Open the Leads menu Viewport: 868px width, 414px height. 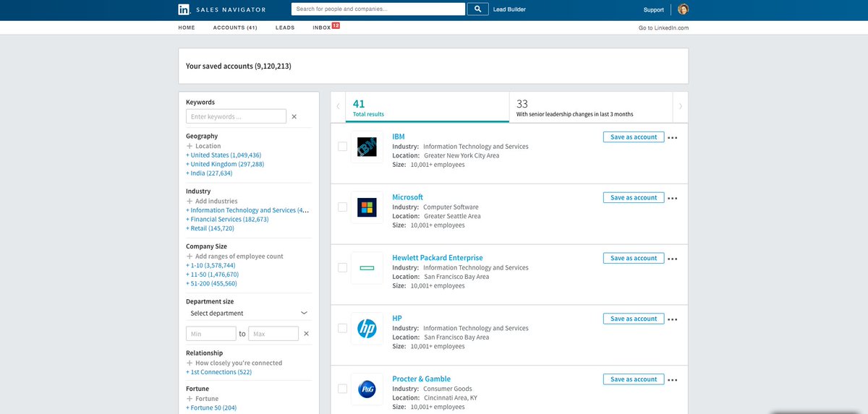click(x=285, y=27)
